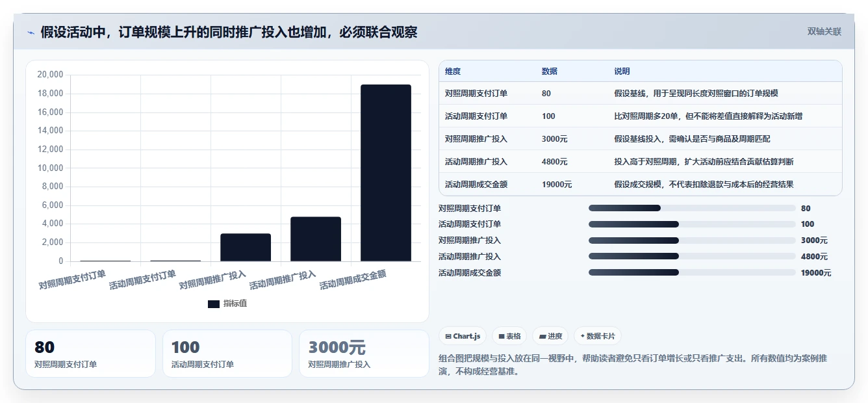Screen dimensions: 868x403
Task: Click the 活动周期成交金额 x-axis label under the chart
Action: [x=353, y=279]
